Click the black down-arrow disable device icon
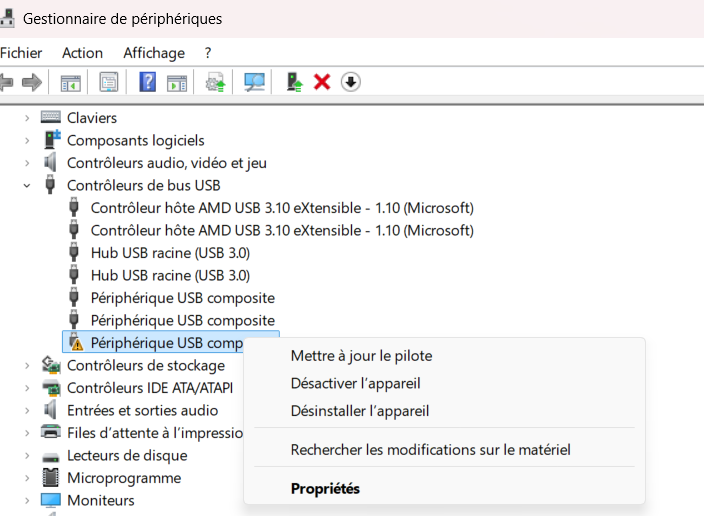The width and height of the screenshot is (704, 516). (350, 82)
